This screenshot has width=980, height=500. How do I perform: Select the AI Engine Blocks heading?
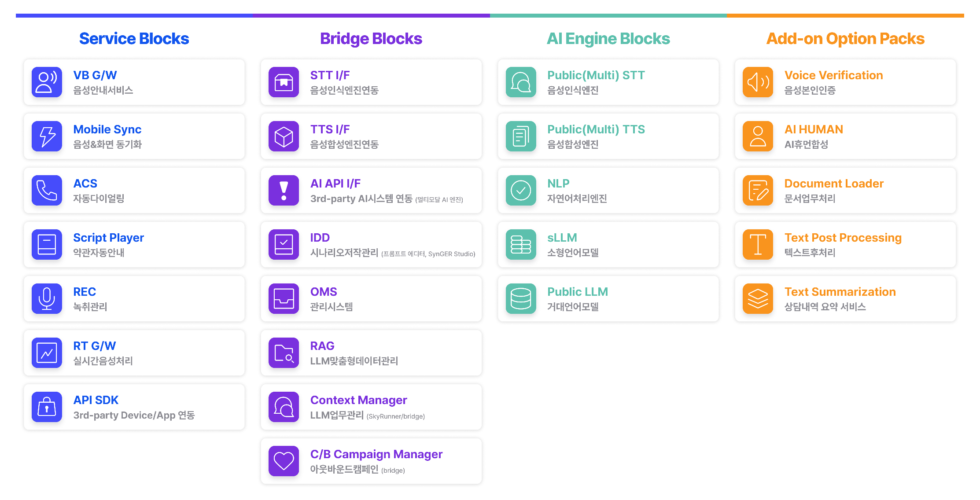608,39
